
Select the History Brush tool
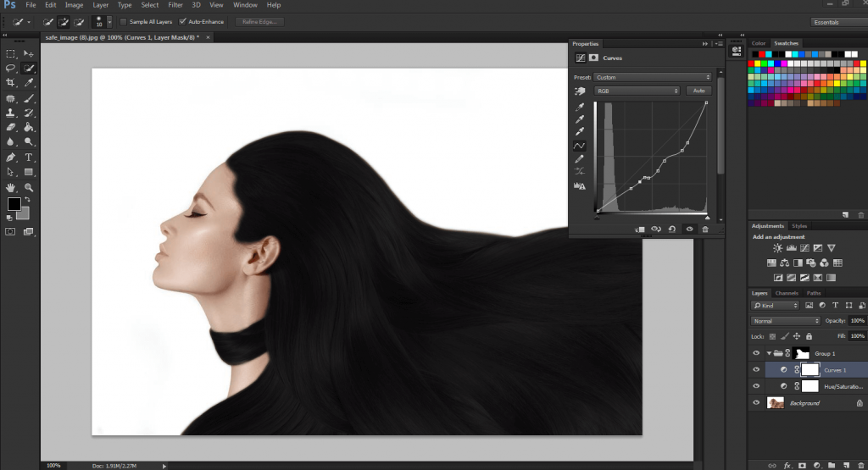(x=29, y=113)
